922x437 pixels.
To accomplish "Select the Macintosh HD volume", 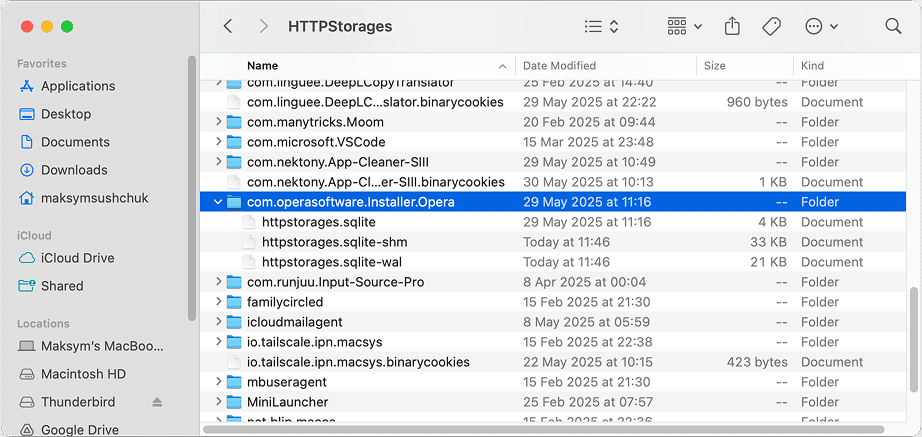I will (x=72, y=374).
